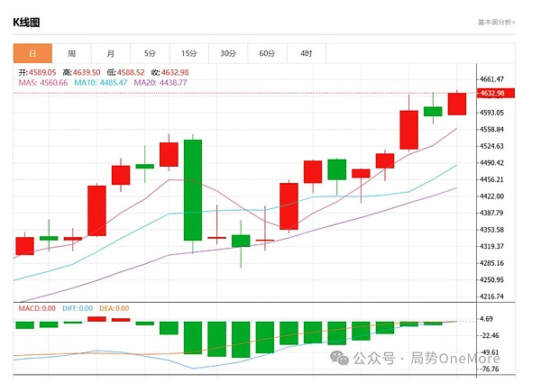Screen dimensions: 541x392
Task: Select the 15分 interval tab
Action: (188, 53)
